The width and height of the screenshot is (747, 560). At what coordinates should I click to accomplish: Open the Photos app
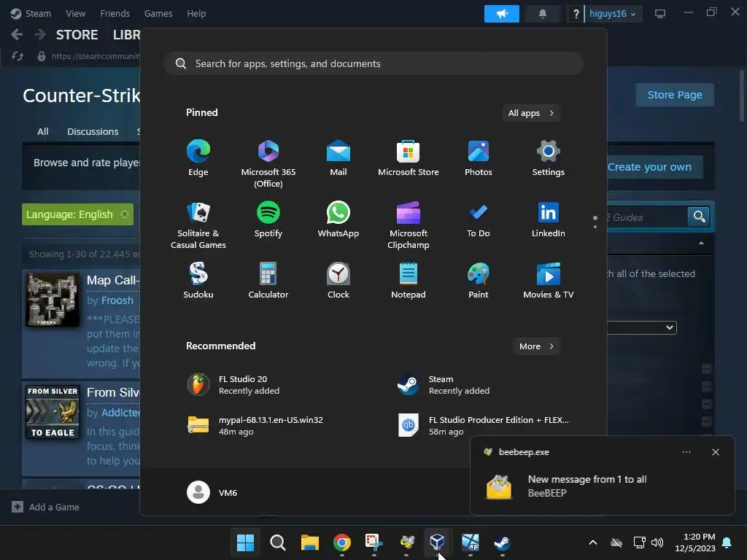479,158
